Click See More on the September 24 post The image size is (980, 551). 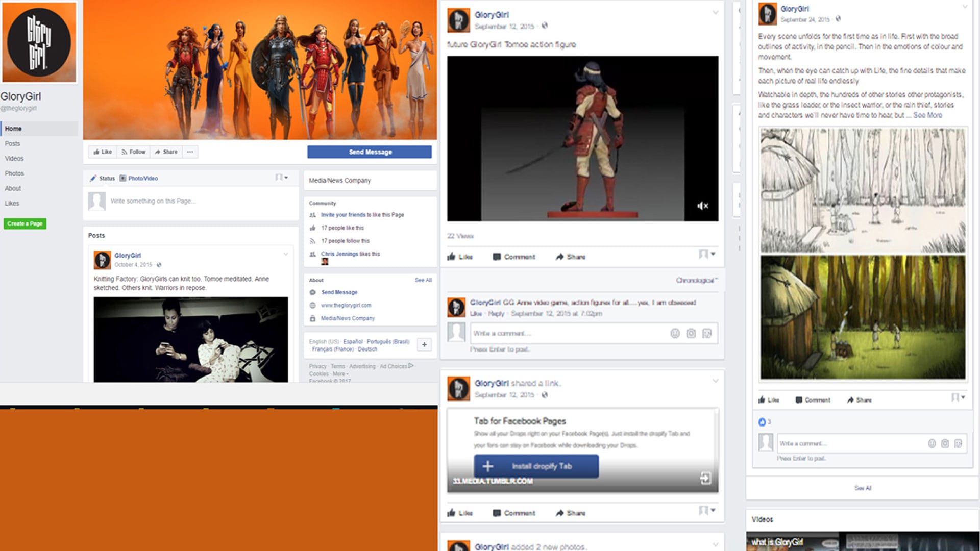(927, 115)
